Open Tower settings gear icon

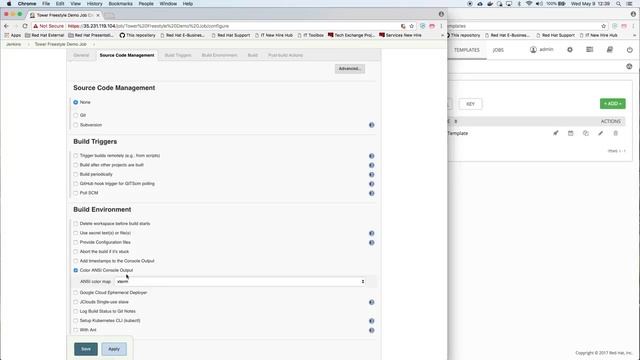pos(570,50)
